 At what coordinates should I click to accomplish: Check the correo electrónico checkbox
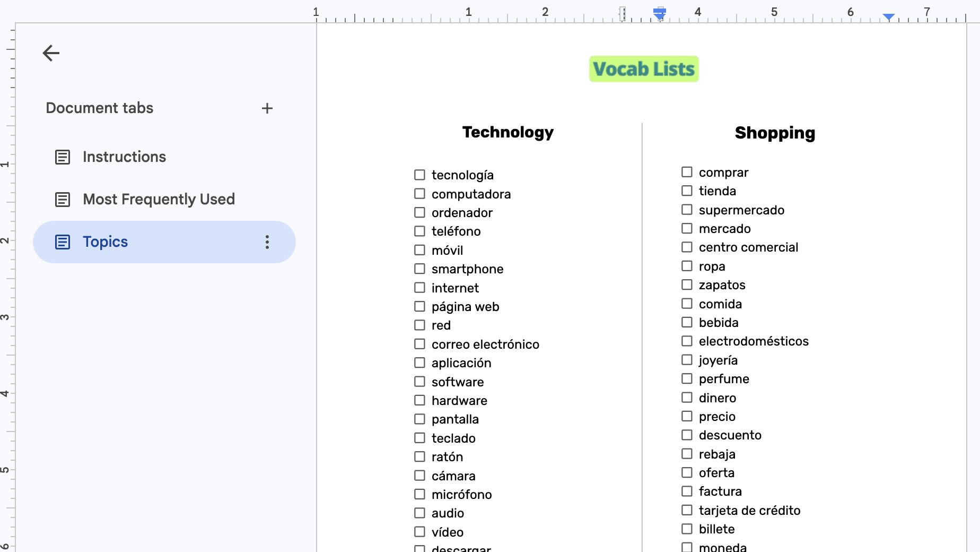click(419, 344)
